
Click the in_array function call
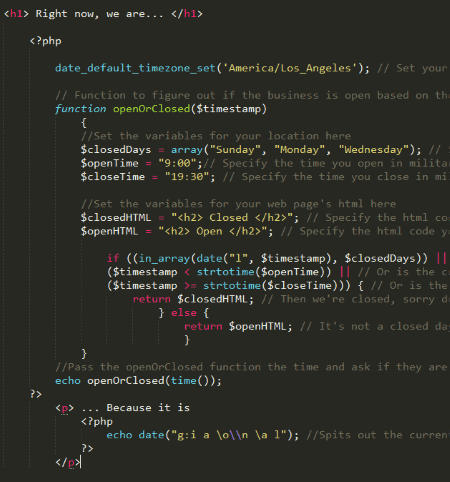click(x=164, y=259)
